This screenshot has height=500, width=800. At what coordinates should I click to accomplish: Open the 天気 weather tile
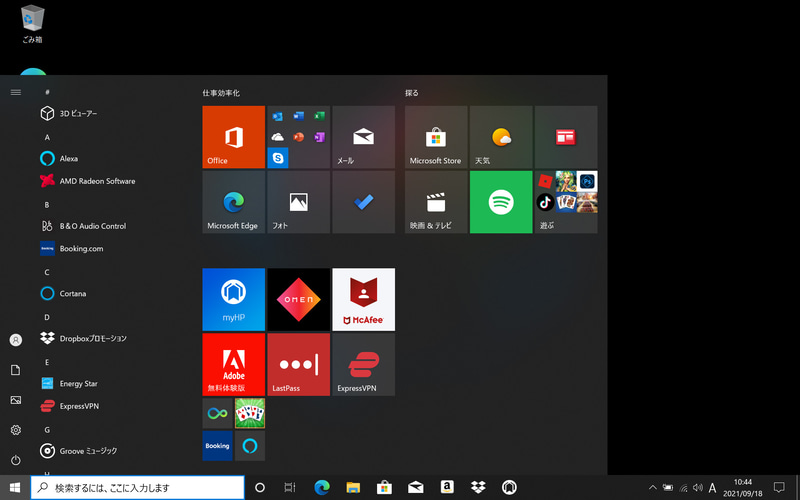coord(501,137)
